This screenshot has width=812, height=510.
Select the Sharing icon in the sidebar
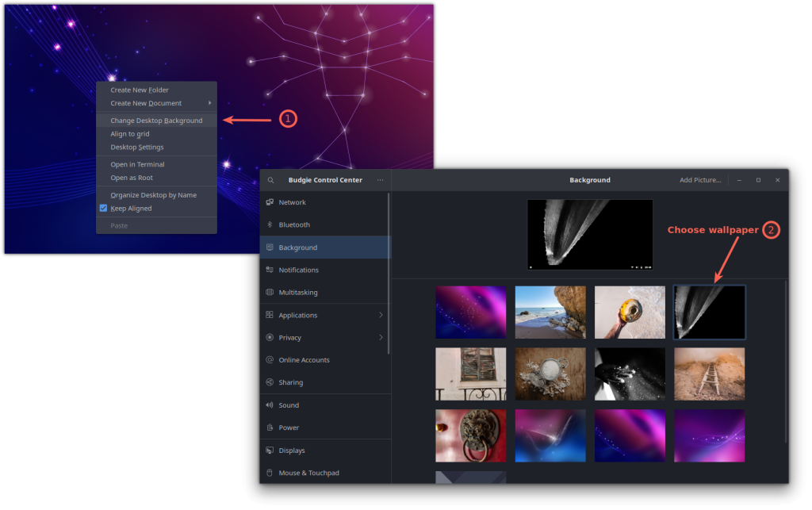(x=270, y=382)
